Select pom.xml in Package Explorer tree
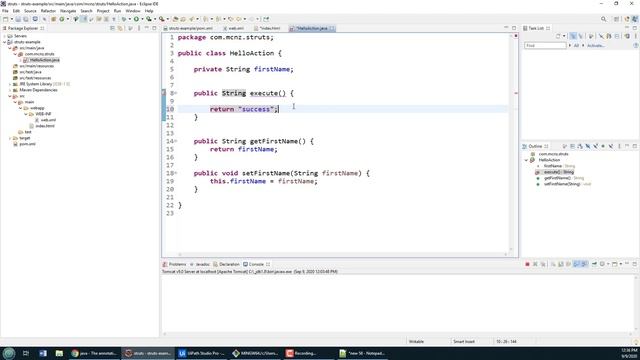640x360 pixels. 27,144
